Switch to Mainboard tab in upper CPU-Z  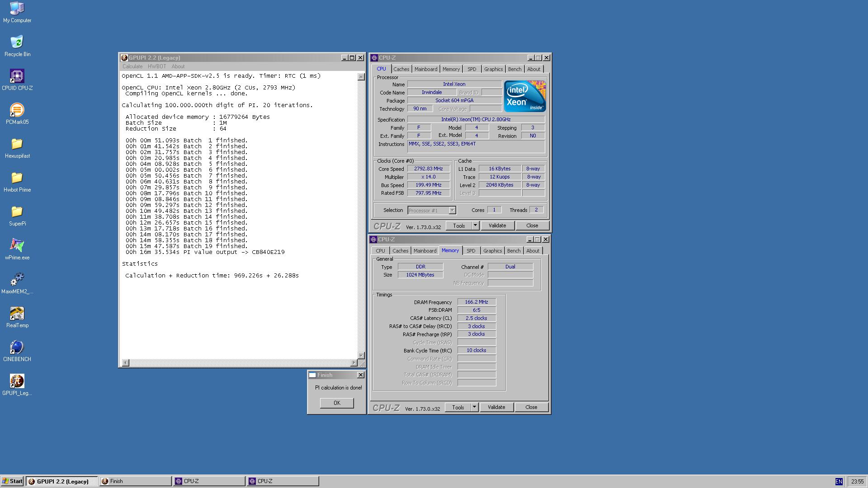click(x=426, y=69)
